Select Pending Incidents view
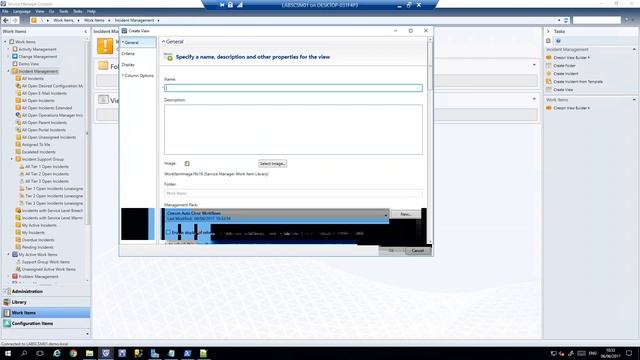Viewport: 640px width, 360px height. click(38, 247)
